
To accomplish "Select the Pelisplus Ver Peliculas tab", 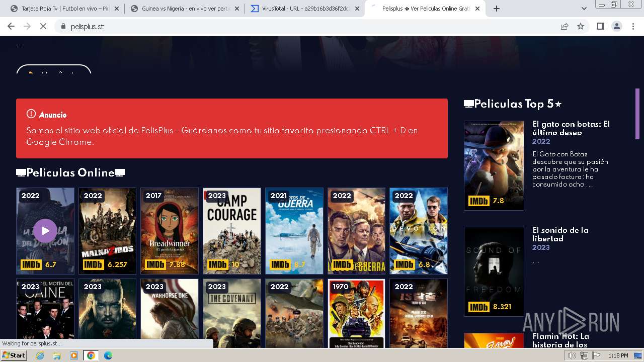I will (x=425, y=9).
